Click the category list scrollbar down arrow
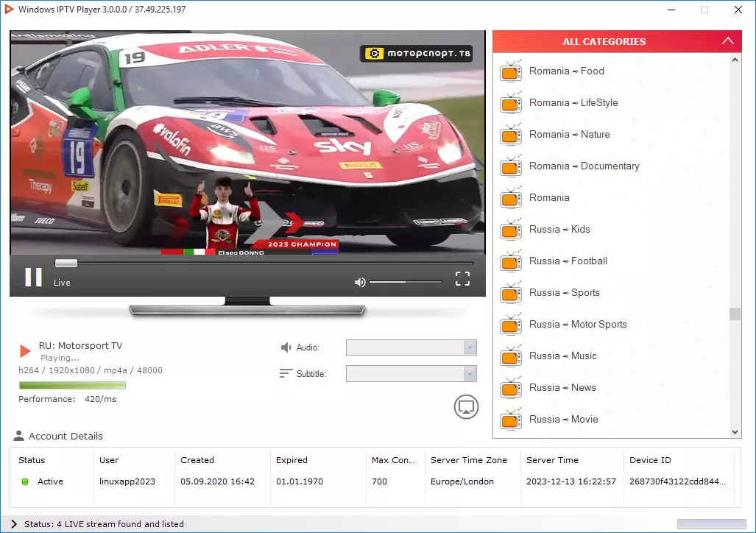The width and height of the screenshot is (756, 533). (735, 432)
